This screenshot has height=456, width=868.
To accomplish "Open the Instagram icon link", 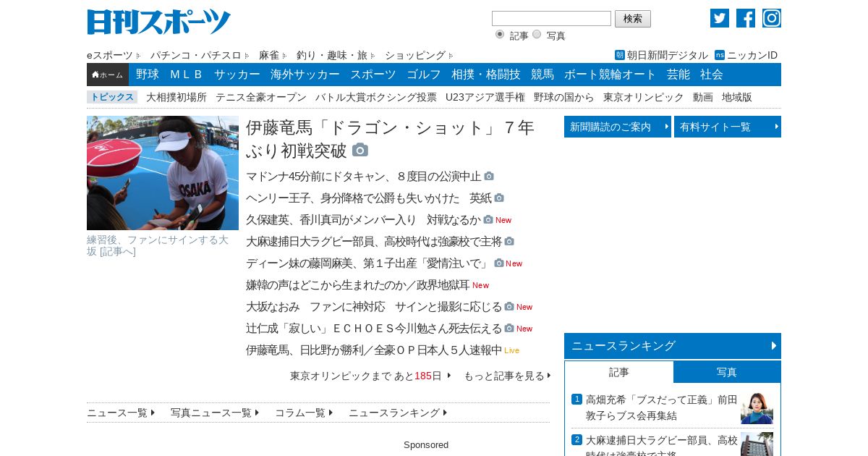I will (772, 18).
